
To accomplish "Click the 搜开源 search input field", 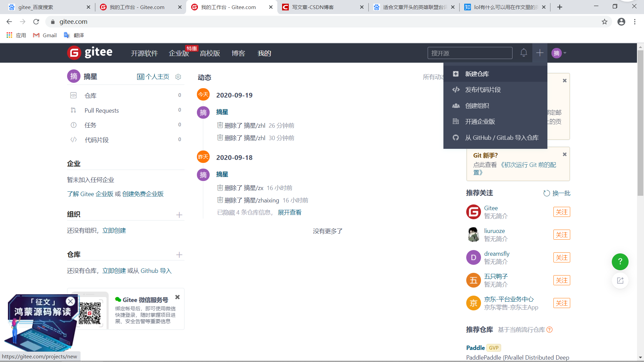I will click(470, 53).
